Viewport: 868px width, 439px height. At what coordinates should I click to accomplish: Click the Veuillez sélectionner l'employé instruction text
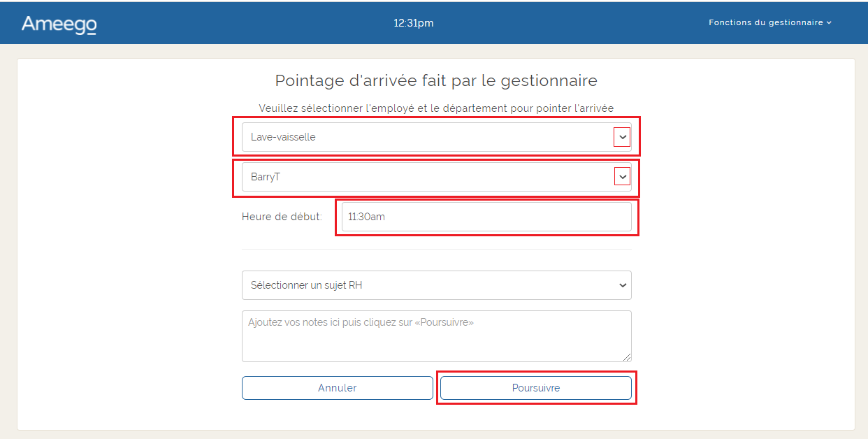(436, 108)
